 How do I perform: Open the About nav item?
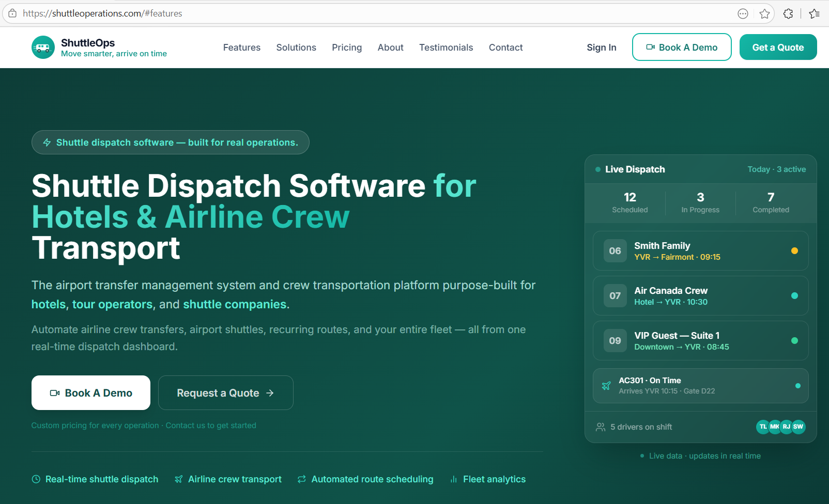click(391, 48)
